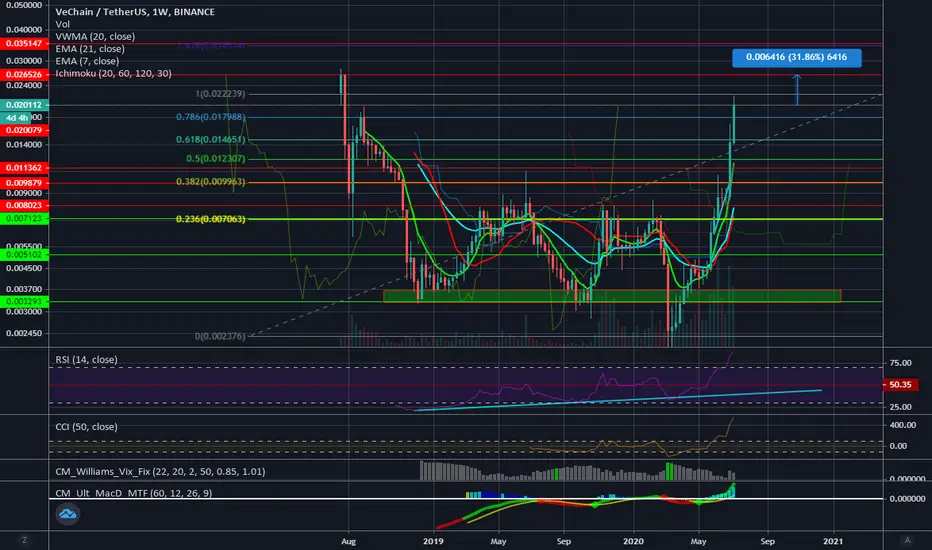
Task: Click the red 0.011362 price label
Action: tap(24, 168)
